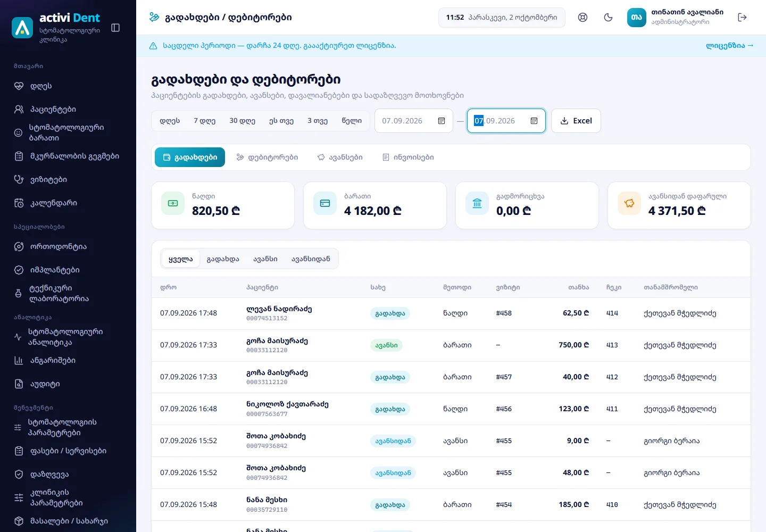Set period to წელი
Viewport: 766px width, 532px height.
(x=352, y=121)
